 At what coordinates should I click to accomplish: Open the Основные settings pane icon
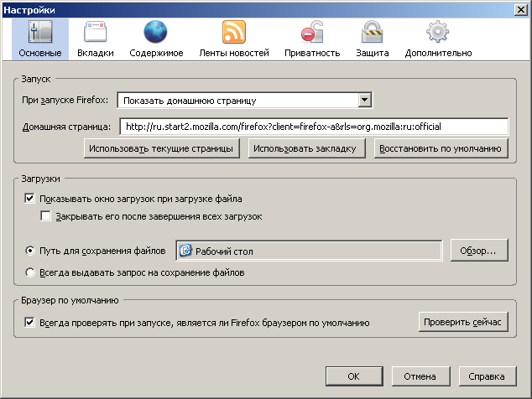pos(40,32)
